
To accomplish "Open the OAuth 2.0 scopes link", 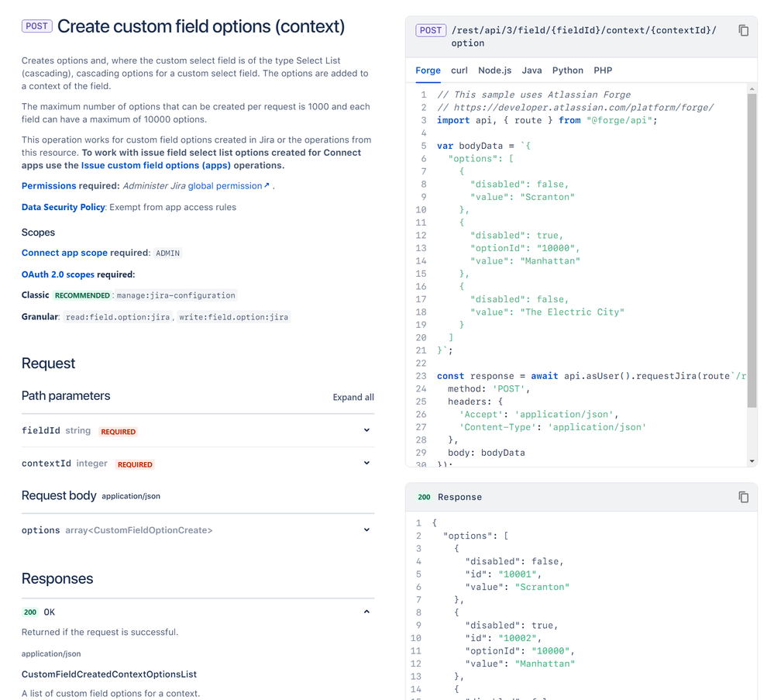I will pyautogui.click(x=58, y=274).
